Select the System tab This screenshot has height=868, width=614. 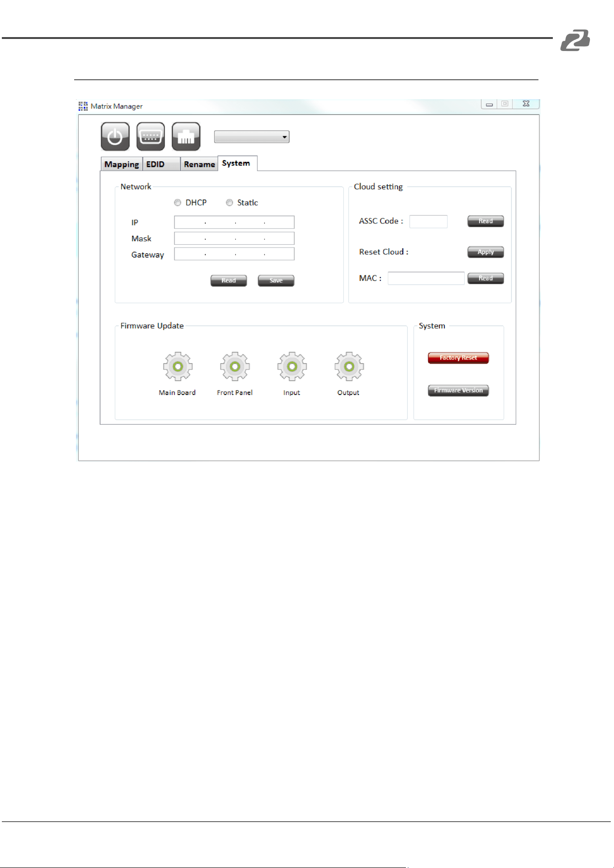tap(237, 163)
